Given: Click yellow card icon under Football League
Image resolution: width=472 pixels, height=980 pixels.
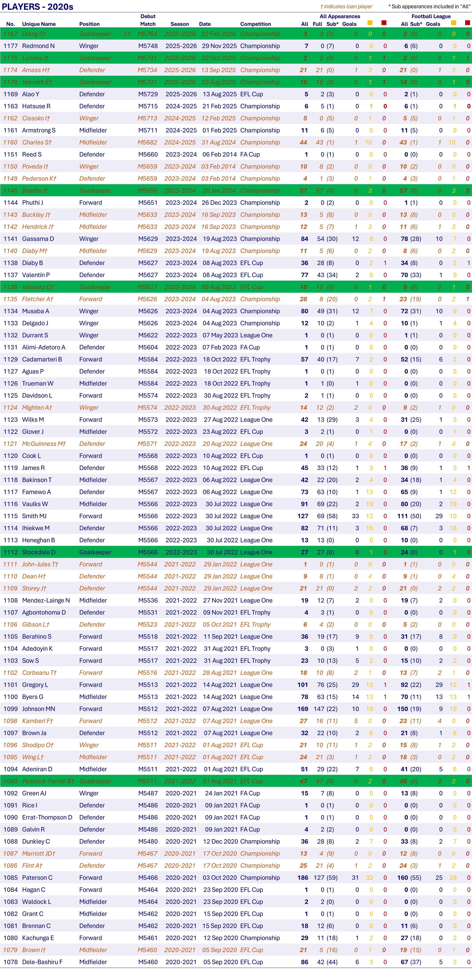Looking at the screenshot, I should point(453,23).
